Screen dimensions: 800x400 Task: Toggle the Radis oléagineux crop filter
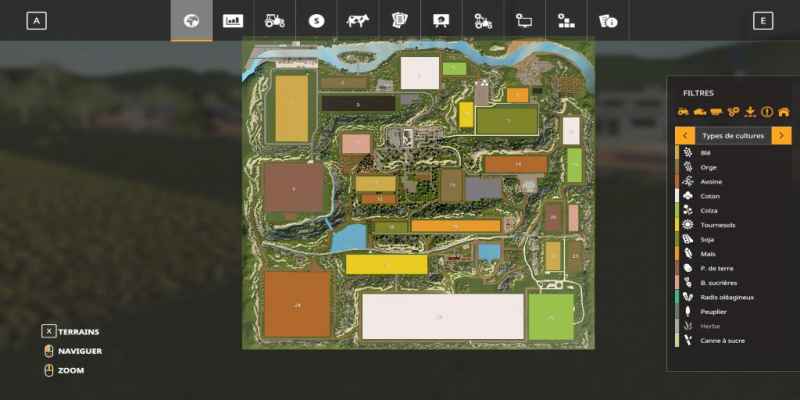733,297
